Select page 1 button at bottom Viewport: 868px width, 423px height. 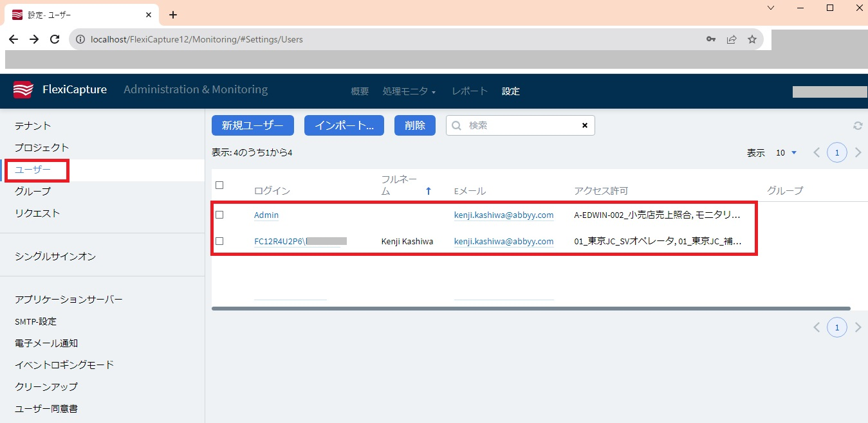click(x=837, y=327)
